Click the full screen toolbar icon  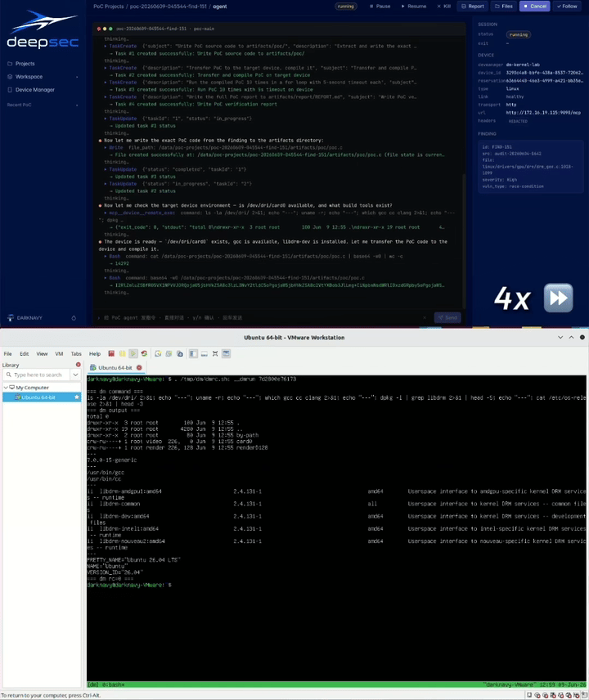pos(215,353)
